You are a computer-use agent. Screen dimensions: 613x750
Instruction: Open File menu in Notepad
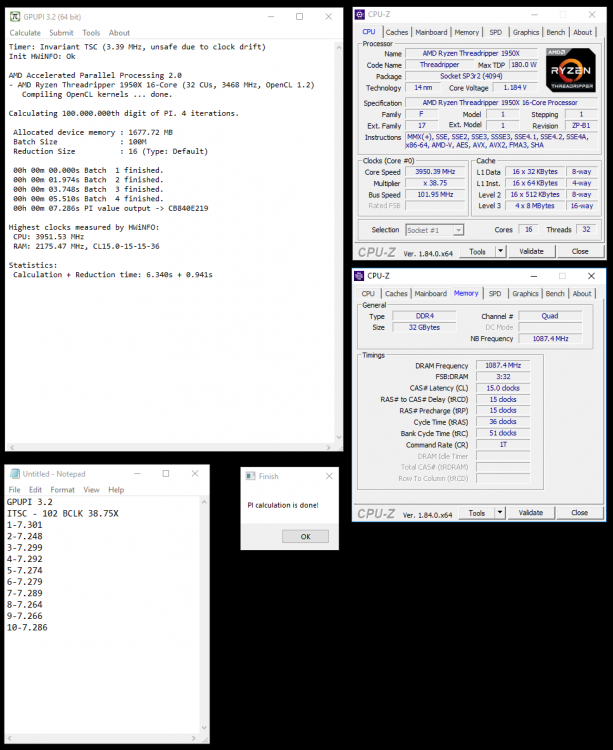(x=14, y=490)
